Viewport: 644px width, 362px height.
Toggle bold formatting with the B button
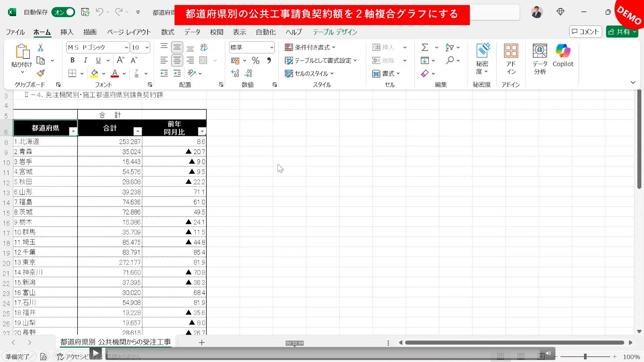pos(72,60)
